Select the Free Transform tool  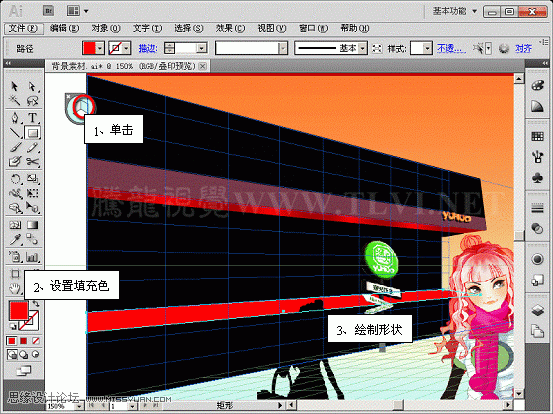[32, 193]
